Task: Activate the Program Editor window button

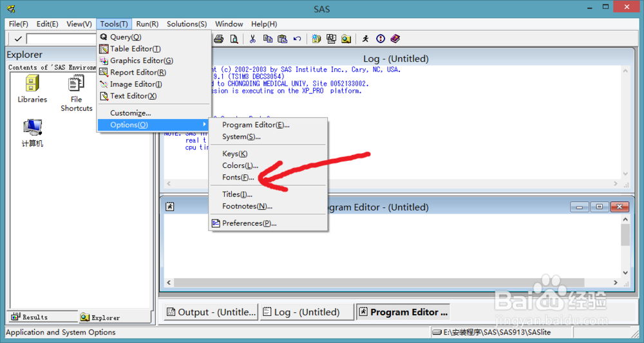Action: click(403, 312)
